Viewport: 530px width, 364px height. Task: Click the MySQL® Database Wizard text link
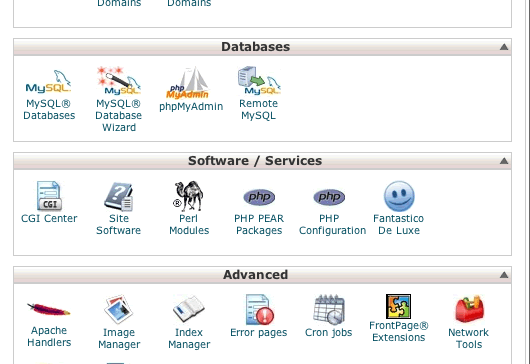pos(119,115)
